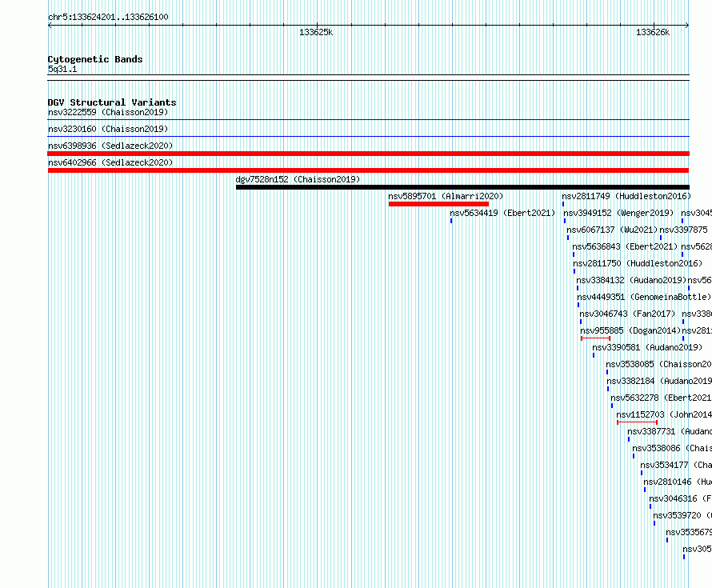Open the nsv3384132 (Audano2019) label
Screen dimensions: 712x588
[631, 280]
